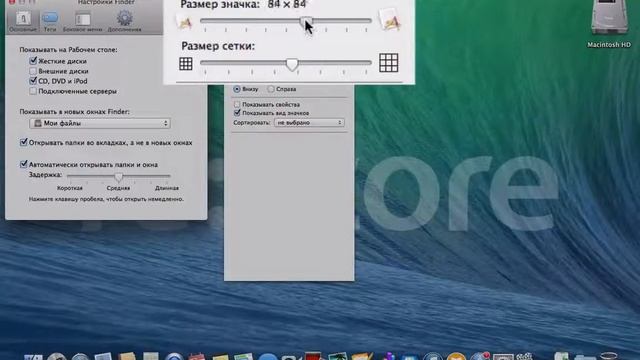
Task: Click the tight grid spacing icon
Action: (186, 64)
